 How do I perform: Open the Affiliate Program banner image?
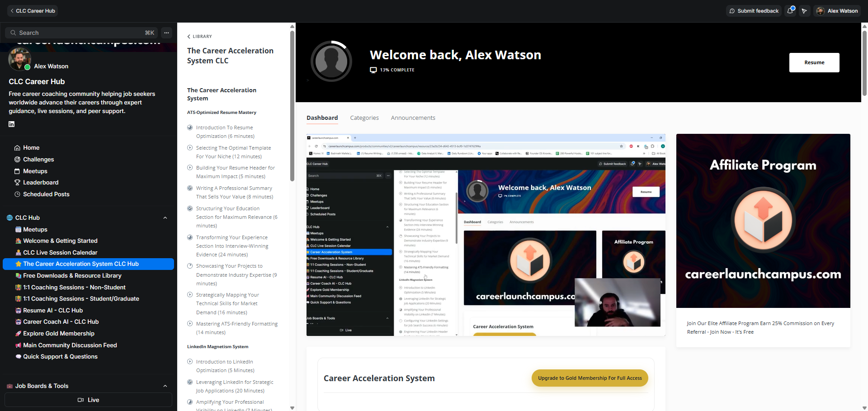[x=763, y=221]
